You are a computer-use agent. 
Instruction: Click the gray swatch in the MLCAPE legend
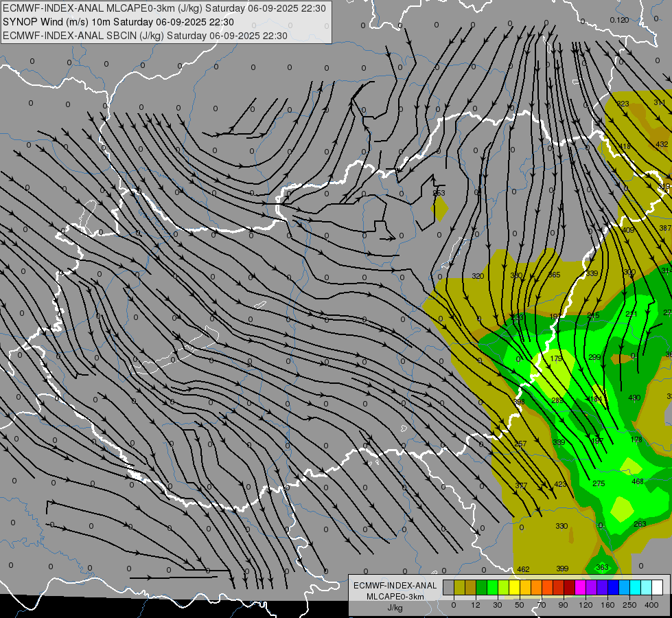449,587
